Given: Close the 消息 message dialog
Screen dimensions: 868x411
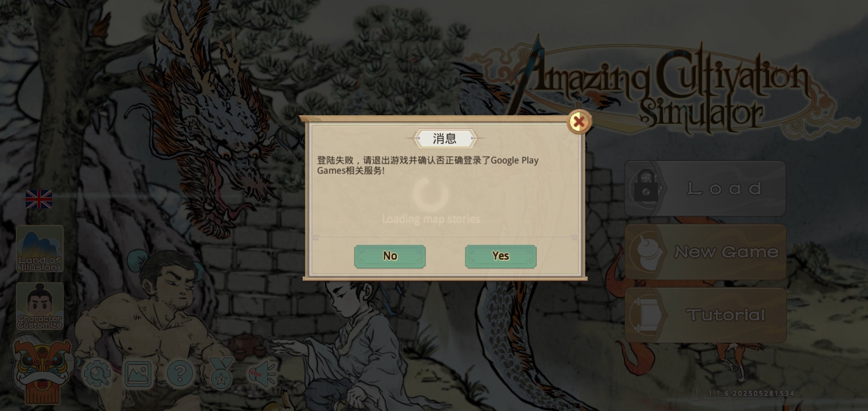Looking at the screenshot, I should point(578,122).
